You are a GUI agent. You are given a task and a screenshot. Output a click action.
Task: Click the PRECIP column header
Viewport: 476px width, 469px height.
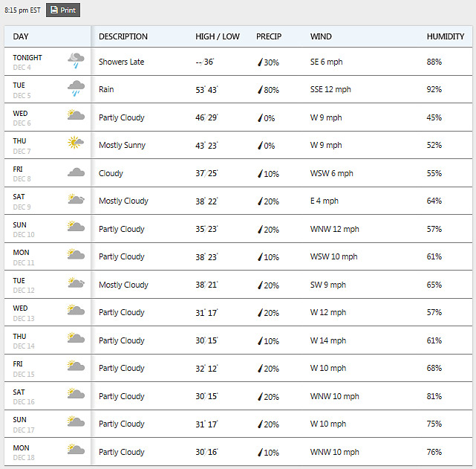[269, 36]
